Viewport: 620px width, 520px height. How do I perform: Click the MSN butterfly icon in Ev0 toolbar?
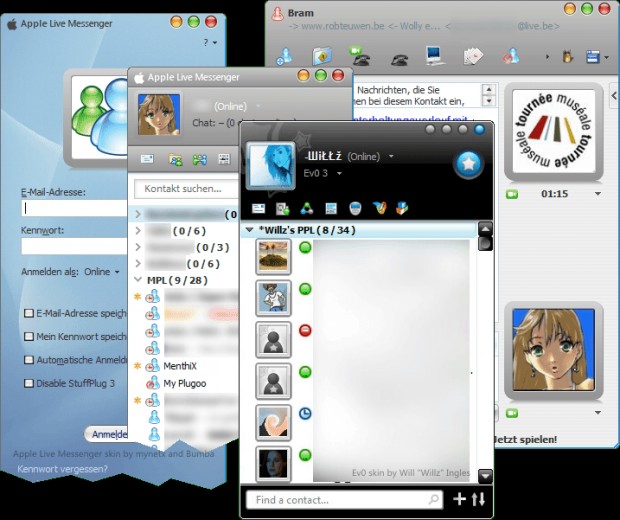[379, 208]
